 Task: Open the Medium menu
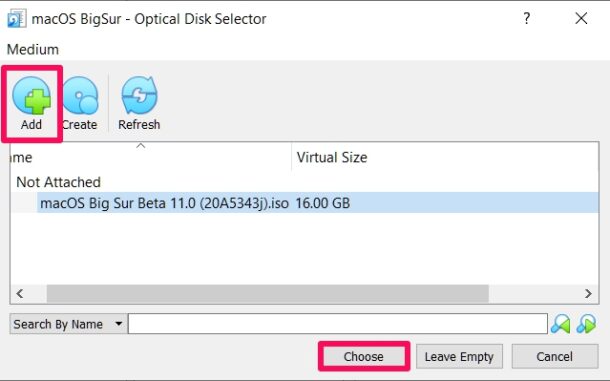(33, 49)
